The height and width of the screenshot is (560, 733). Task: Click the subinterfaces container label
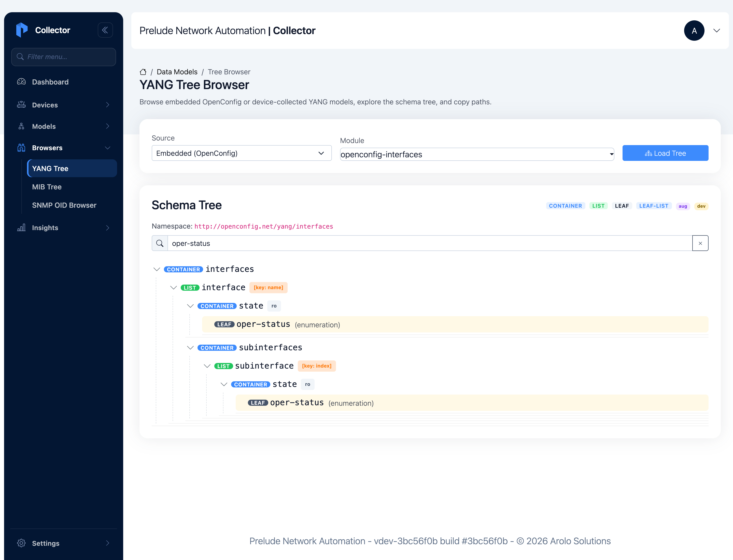tap(270, 347)
